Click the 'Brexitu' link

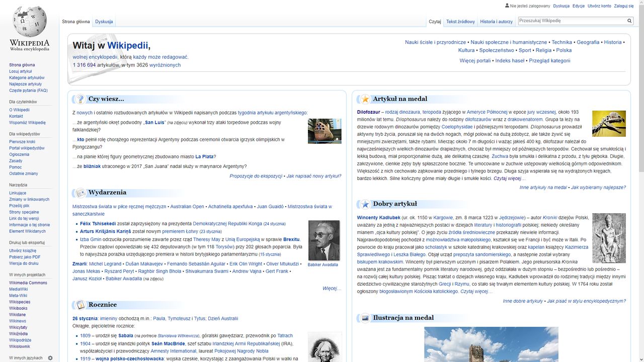tap(292, 240)
